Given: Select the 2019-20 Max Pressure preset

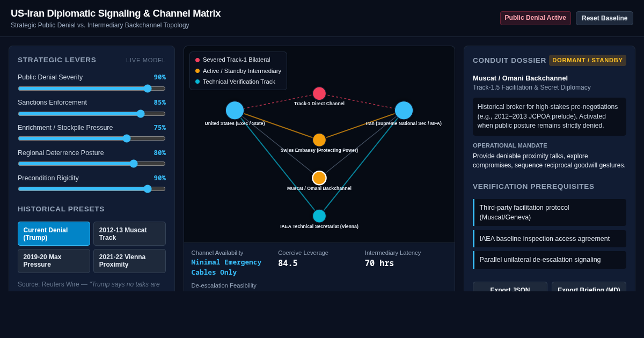Looking at the screenshot, I should point(54,261).
